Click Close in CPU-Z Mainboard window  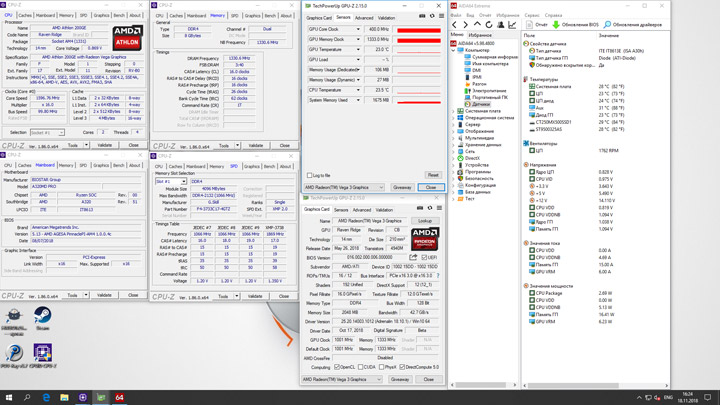133,295
